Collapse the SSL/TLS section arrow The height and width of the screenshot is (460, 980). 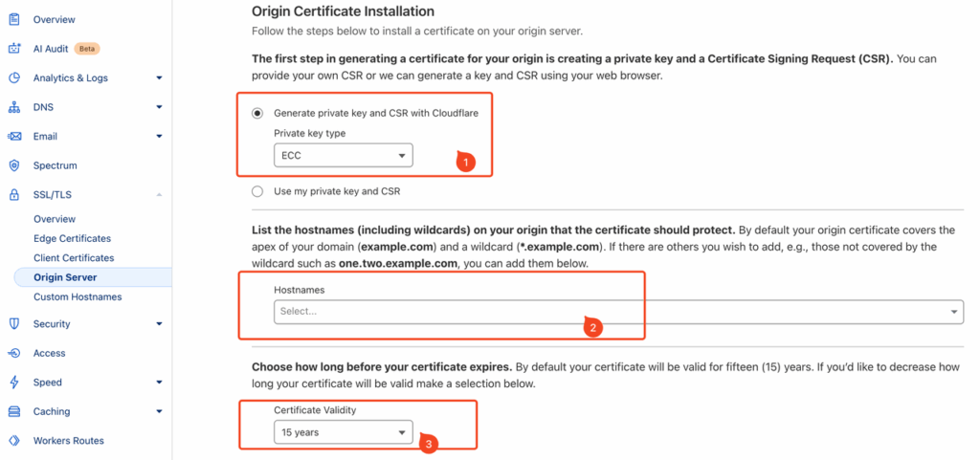(160, 195)
